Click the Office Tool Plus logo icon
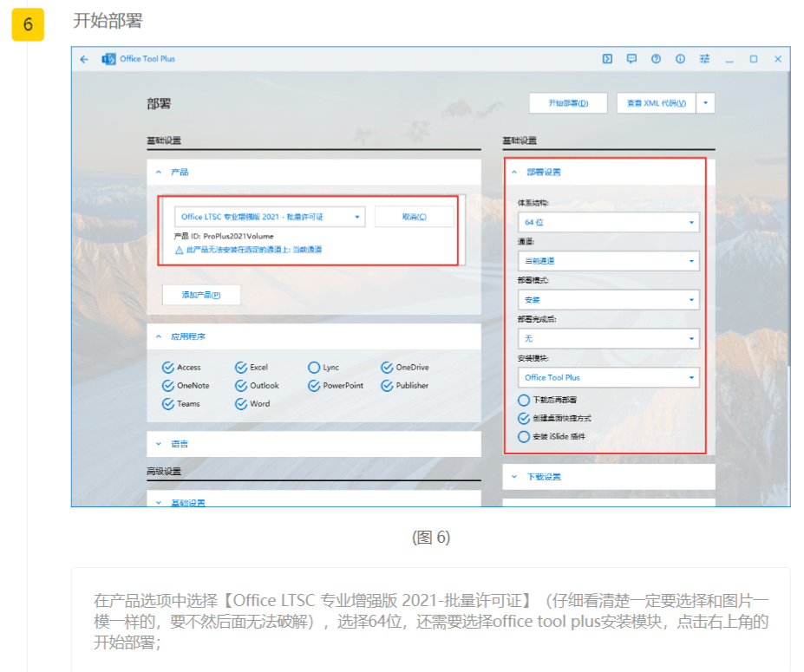The image size is (804, 672). tap(108, 60)
